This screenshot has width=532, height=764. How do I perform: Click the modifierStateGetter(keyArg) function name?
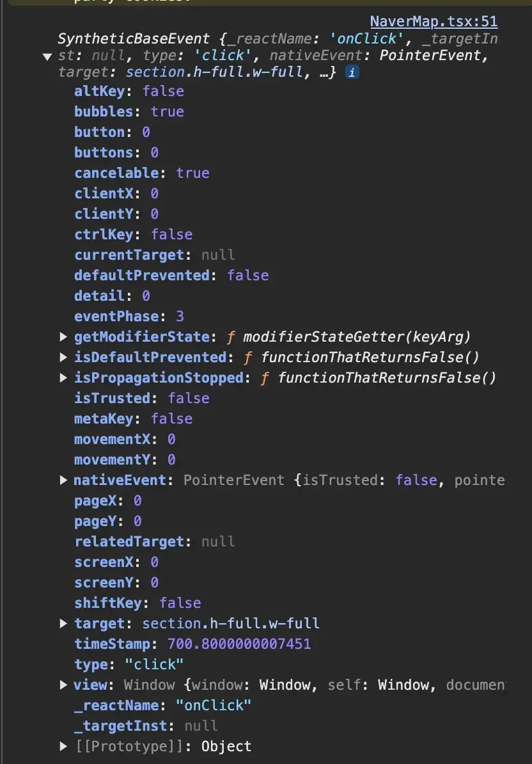357,337
